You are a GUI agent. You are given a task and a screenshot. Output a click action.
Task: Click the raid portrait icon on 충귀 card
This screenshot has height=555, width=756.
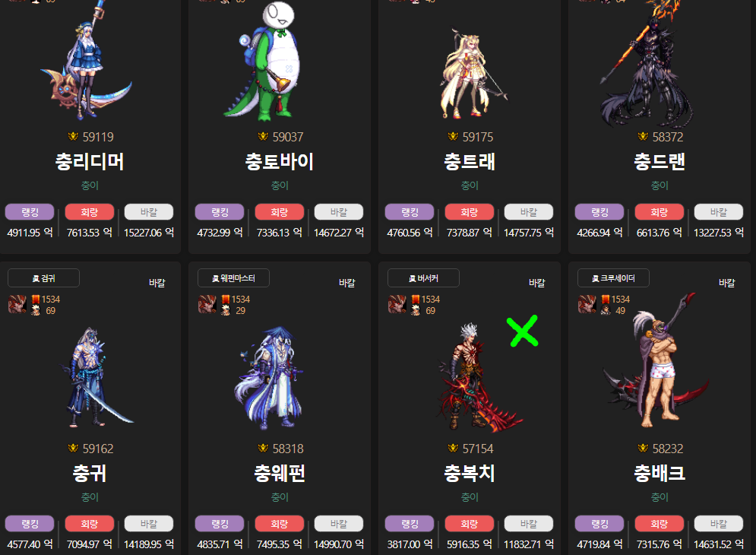[x=17, y=305]
